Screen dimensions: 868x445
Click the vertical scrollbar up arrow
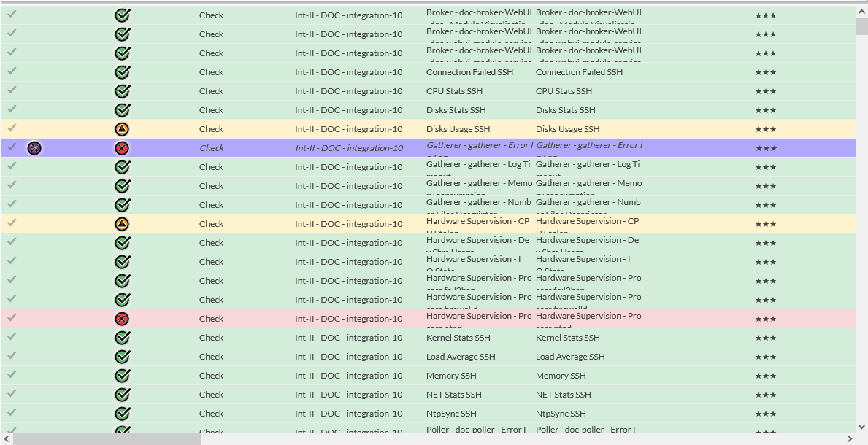861,11
